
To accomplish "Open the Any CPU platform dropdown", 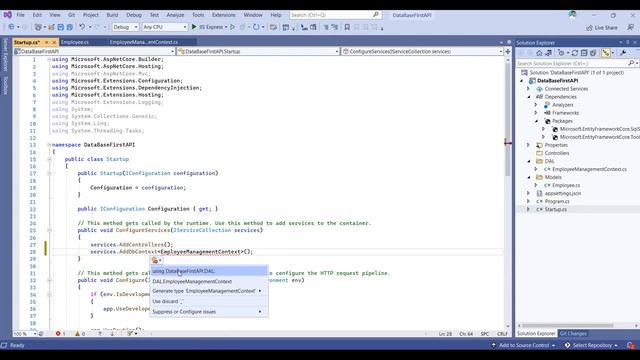I will 164,27.
